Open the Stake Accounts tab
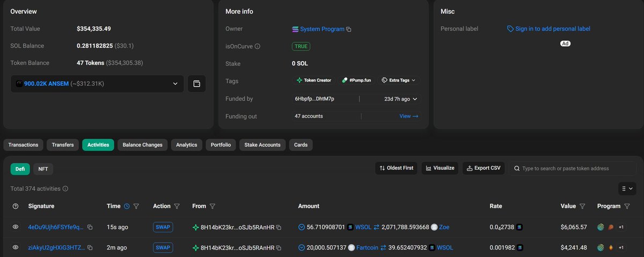The height and width of the screenshot is (257, 644). [262, 145]
